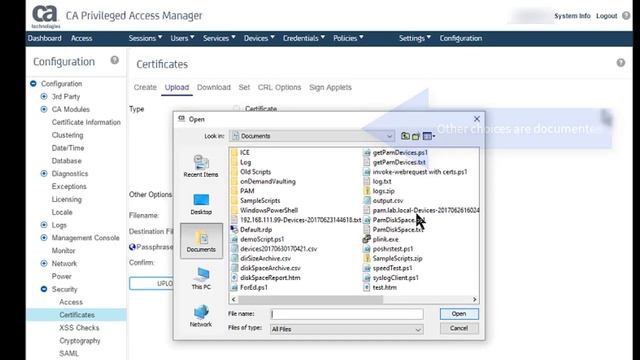The height and width of the screenshot is (360, 640).
Task: Collapse the Configuration tree node
Action: [x=33, y=84]
